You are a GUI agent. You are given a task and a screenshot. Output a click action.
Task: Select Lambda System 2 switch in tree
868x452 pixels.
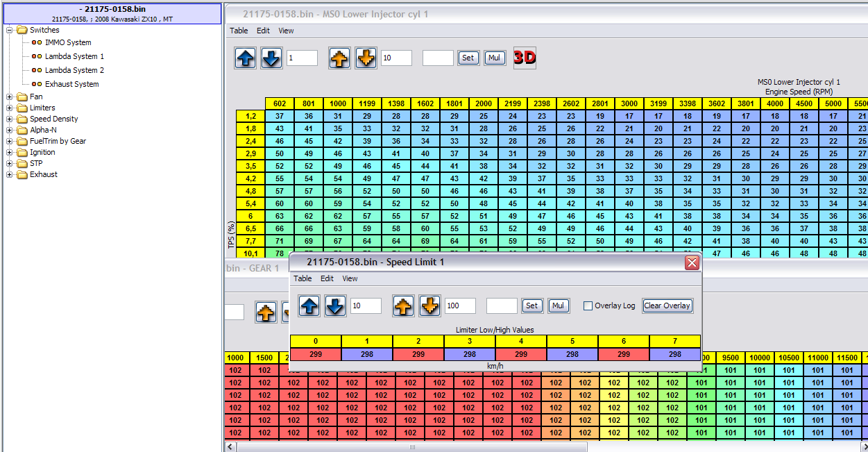pos(74,70)
